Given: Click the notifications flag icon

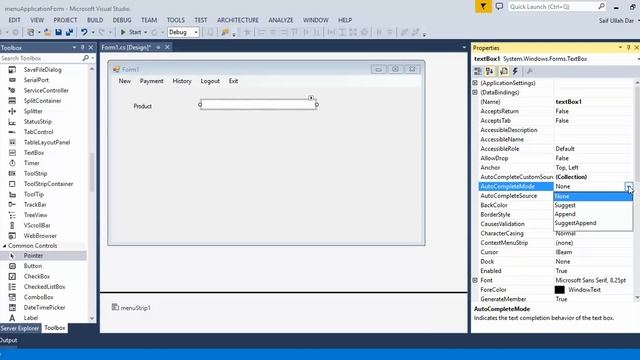Looking at the screenshot, I should click(483, 7).
